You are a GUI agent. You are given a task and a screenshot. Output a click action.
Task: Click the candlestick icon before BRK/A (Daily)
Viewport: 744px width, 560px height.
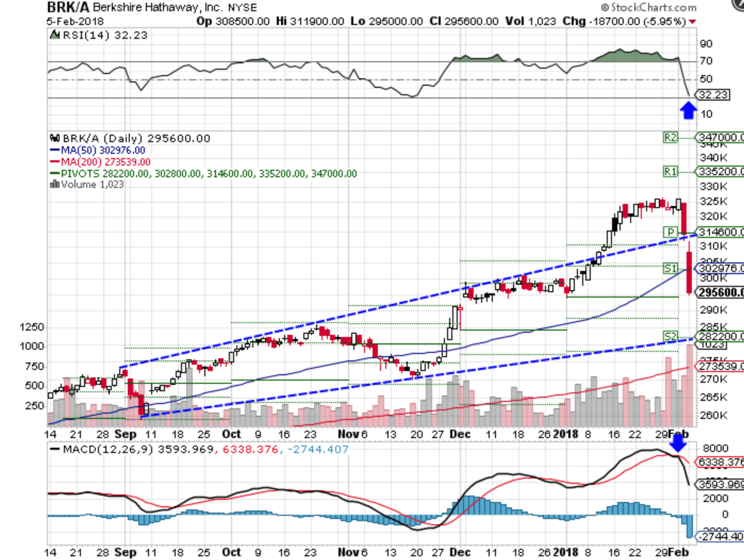point(55,138)
